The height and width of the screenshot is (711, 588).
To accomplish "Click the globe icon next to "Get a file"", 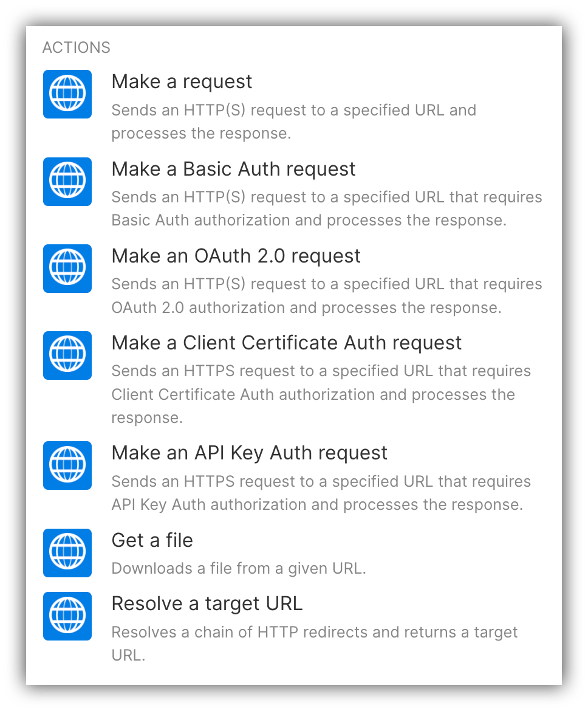I will point(67,553).
